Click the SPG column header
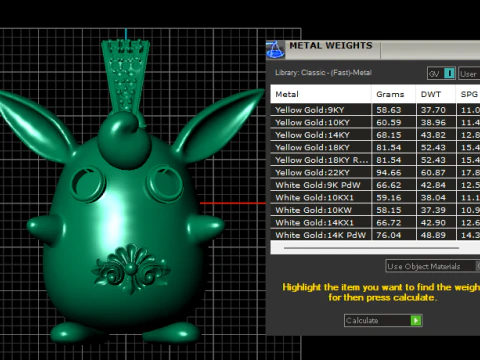This screenshot has width=480, height=360. (468, 94)
